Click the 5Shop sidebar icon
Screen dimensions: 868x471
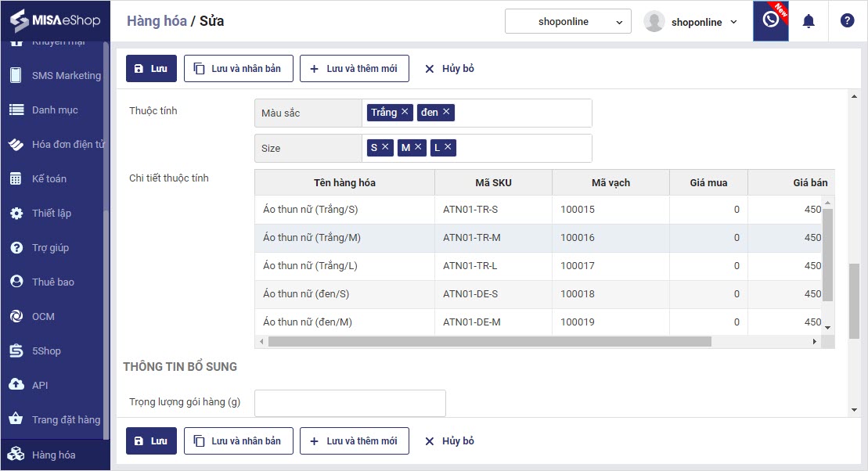[x=16, y=351]
